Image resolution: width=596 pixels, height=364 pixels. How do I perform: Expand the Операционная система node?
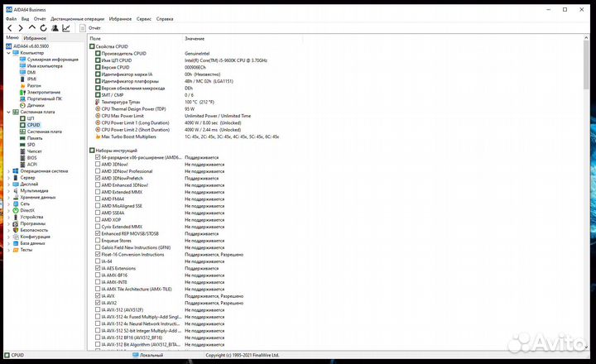[x=9, y=171]
